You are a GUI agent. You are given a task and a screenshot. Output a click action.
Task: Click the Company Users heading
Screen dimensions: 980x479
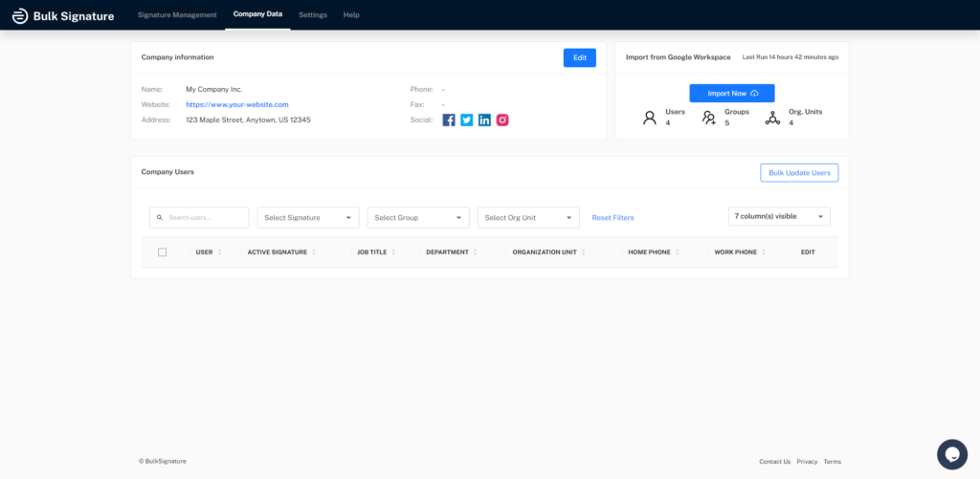coord(167,172)
